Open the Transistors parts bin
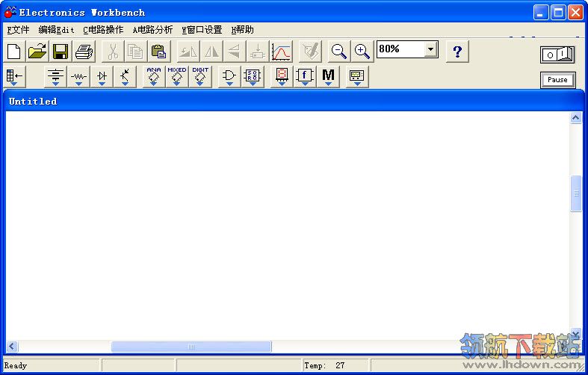The width and height of the screenshot is (588, 375). (x=125, y=77)
